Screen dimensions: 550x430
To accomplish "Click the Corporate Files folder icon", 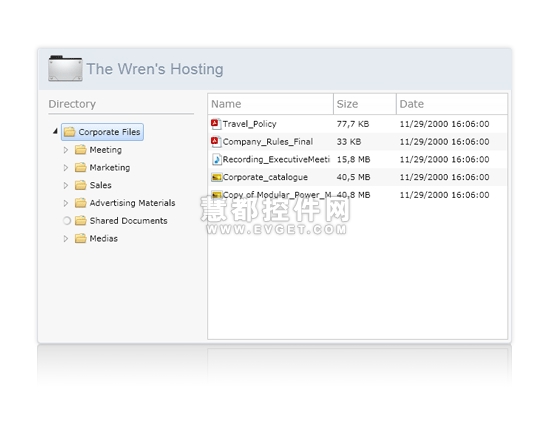I will click(69, 132).
